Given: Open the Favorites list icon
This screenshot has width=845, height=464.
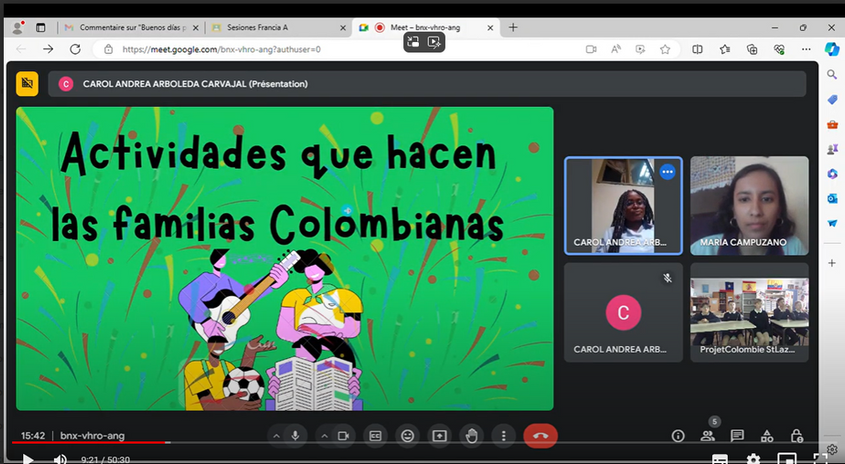Looking at the screenshot, I should pos(725,49).
